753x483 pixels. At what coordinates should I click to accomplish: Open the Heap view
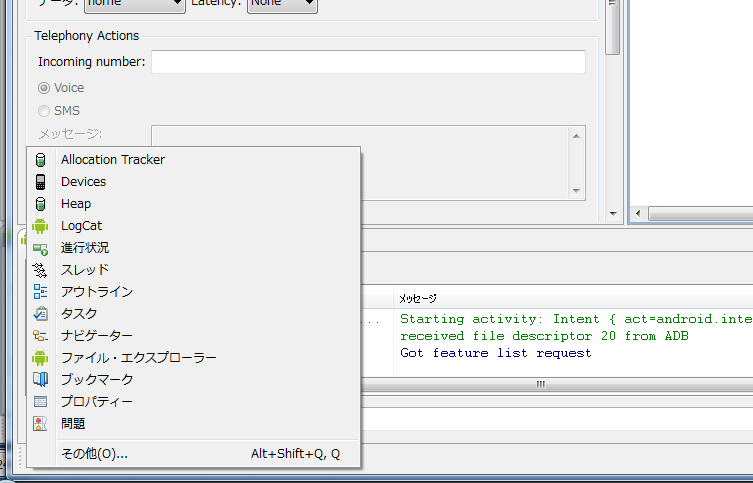[194, 204]
